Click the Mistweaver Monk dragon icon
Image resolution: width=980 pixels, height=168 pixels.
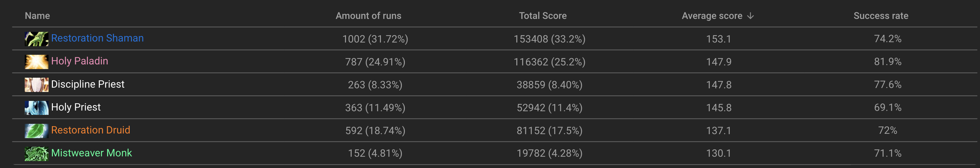click(37, 153)
